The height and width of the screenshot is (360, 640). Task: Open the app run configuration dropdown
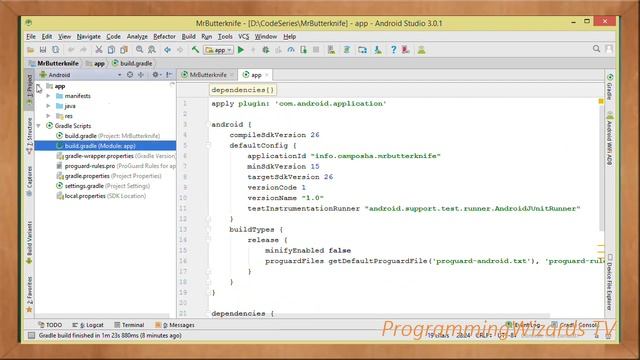pos(219,50)
